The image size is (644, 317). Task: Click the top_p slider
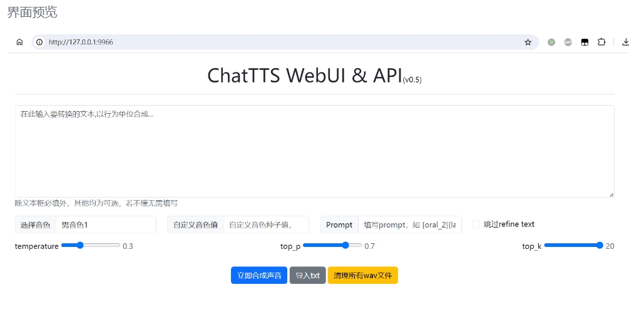(x=332, y=246)
